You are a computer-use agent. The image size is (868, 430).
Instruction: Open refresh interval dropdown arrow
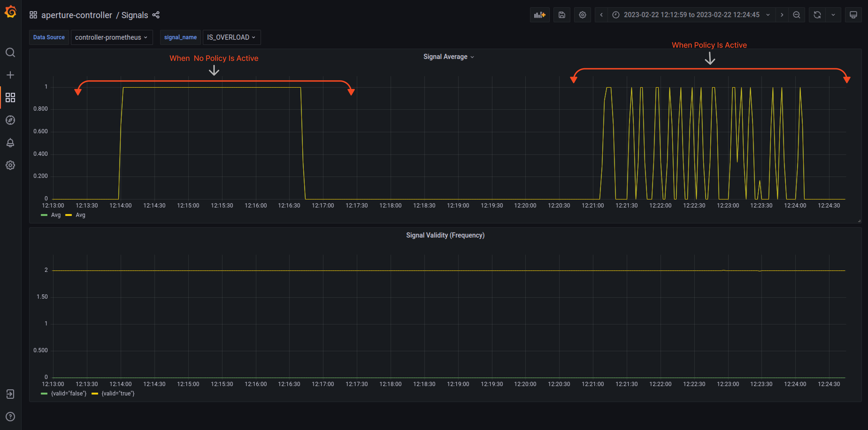(833, 15)
